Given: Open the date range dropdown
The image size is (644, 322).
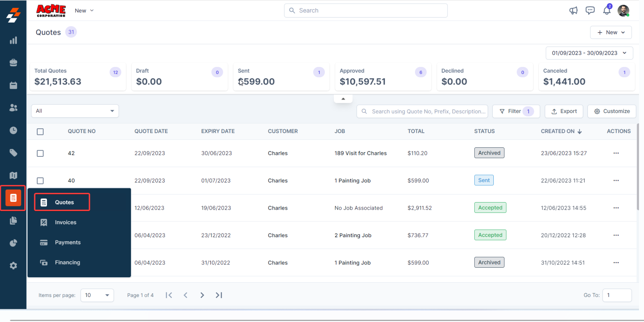Looking at the screenshot, I should point(589,53).
